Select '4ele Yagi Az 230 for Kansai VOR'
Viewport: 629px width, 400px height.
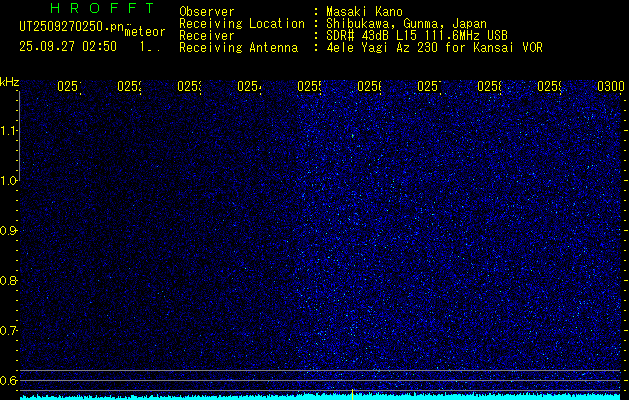[434, 48]
